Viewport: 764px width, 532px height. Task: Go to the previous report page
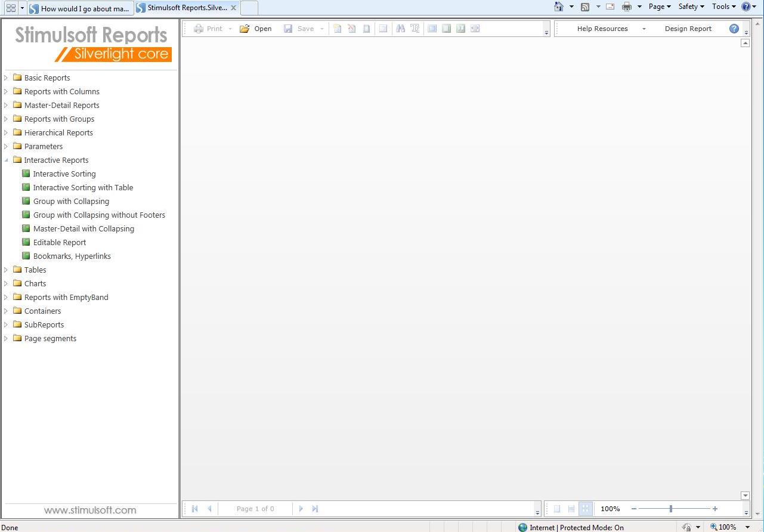click(209, 509)
